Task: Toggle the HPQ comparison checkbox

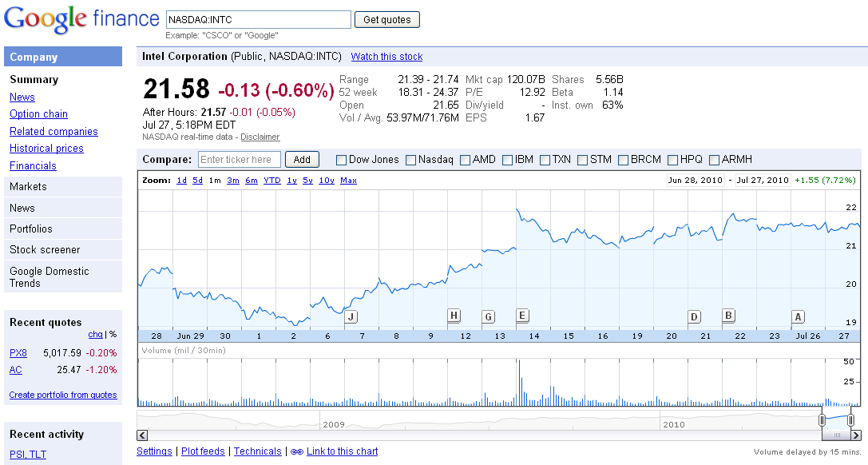Action: tap(672, 160)
